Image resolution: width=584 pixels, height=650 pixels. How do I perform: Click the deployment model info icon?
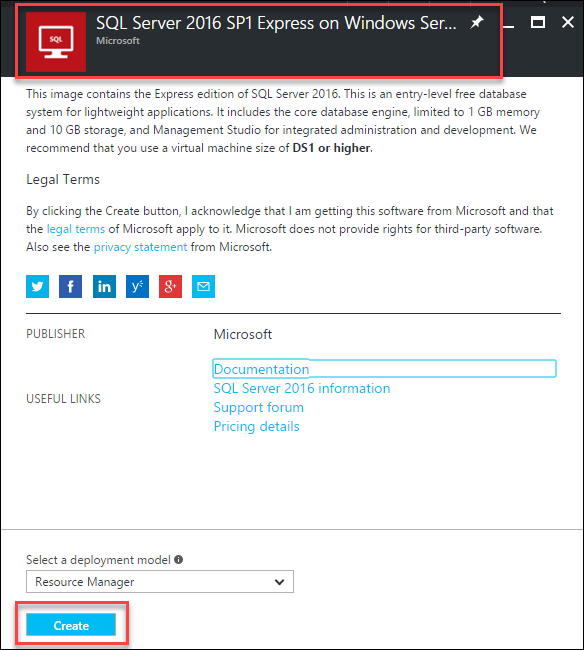pos(179,560)
